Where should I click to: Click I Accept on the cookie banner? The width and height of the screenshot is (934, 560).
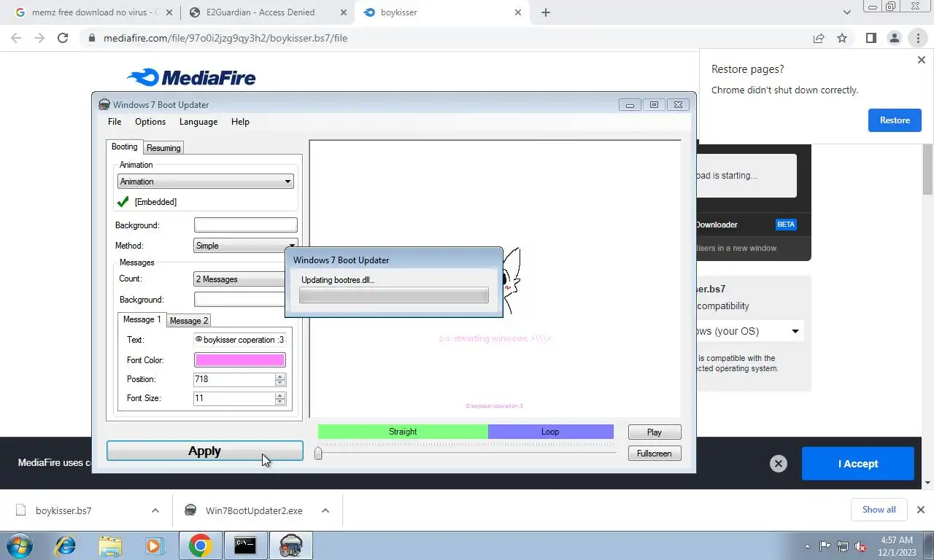tap(858, 464)
